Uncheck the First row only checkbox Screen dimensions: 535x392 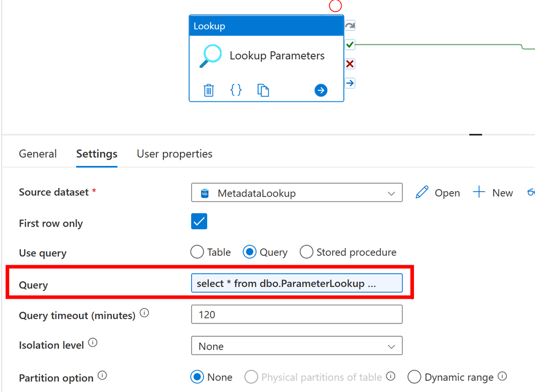tap(199, 221)
